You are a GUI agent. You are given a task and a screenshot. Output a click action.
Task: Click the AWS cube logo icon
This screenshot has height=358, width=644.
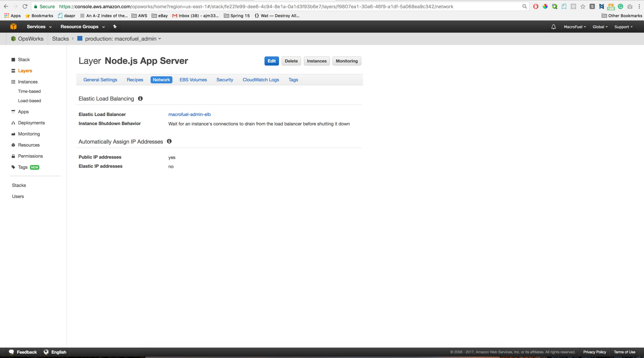tap(13, 27)
